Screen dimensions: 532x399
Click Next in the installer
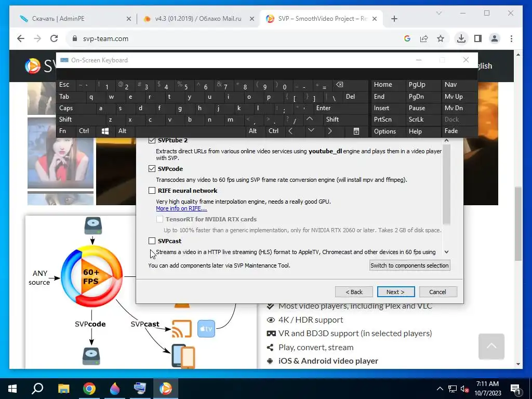point(395,292)
